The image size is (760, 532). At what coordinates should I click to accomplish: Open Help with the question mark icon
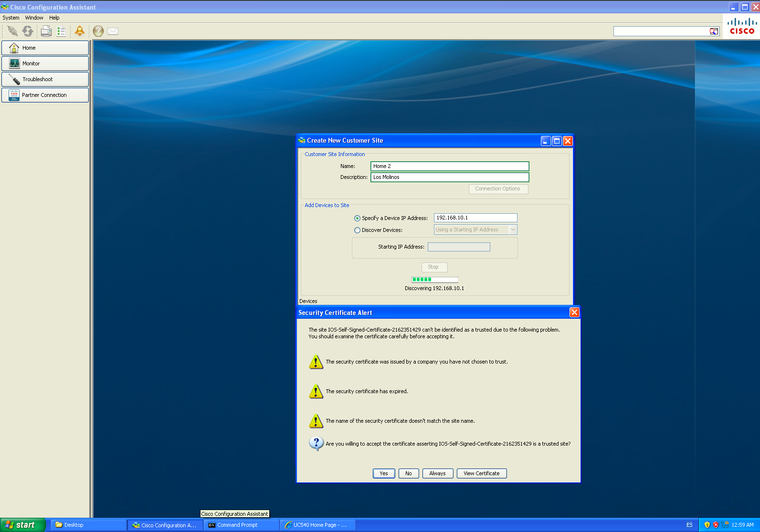coord(98,31)
